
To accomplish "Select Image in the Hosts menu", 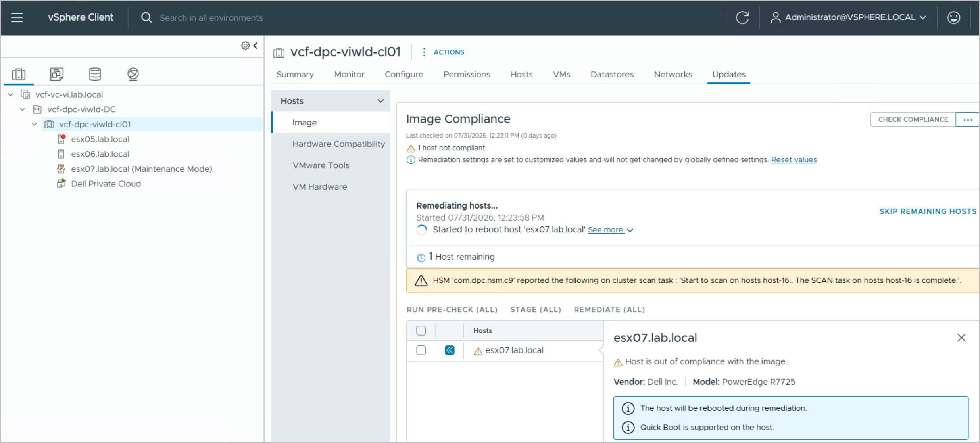I will tap(331, 123).
